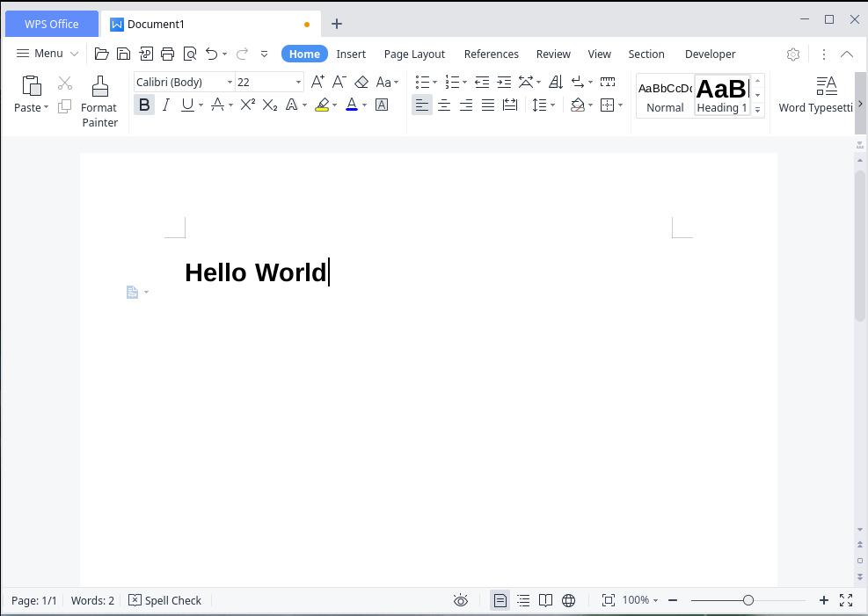Image resolution: width=868 pixels, height=616 pixels.
Task: Switch to the Insert tab
Action: click(x=351, y=54)
